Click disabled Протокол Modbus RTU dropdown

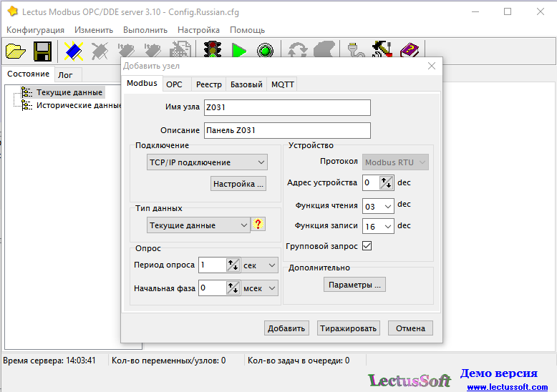395,162
